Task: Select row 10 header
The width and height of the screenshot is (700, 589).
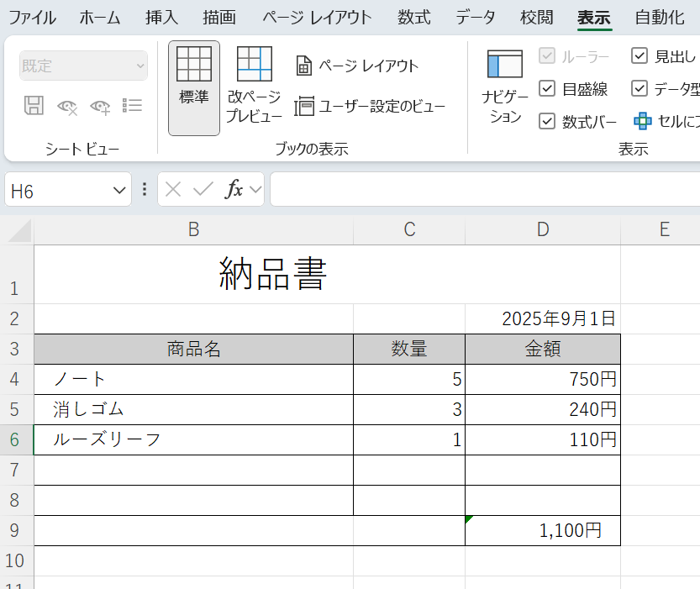Action: pos(17,561)
